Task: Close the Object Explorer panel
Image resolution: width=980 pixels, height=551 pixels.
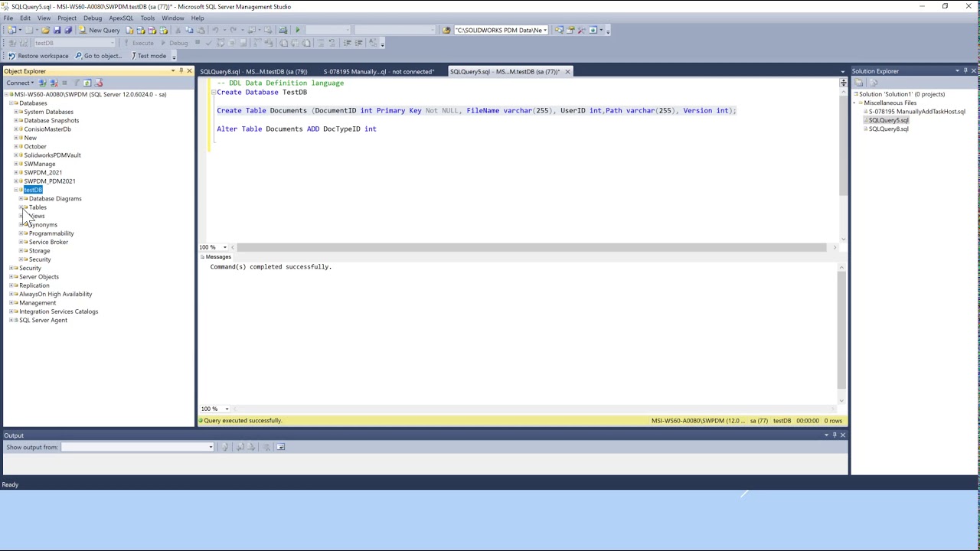Action: click(x=189, y=71)
